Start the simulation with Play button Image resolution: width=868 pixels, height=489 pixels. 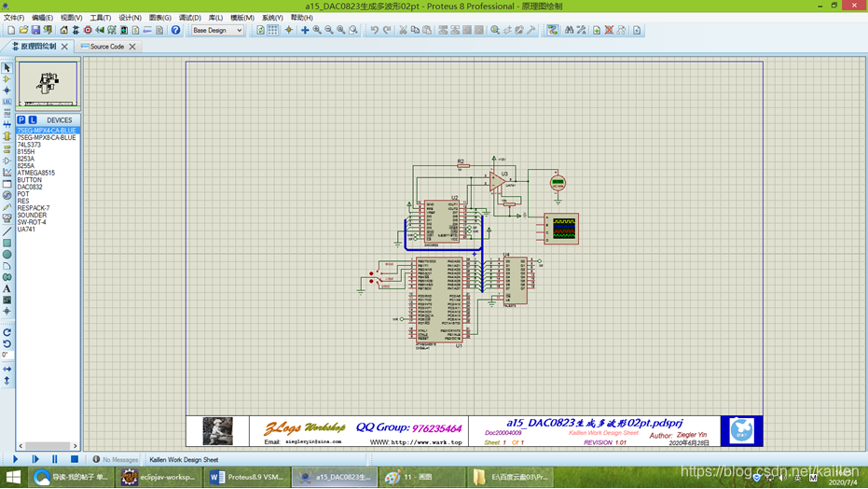pyautogui.click(x=15, y=459)
